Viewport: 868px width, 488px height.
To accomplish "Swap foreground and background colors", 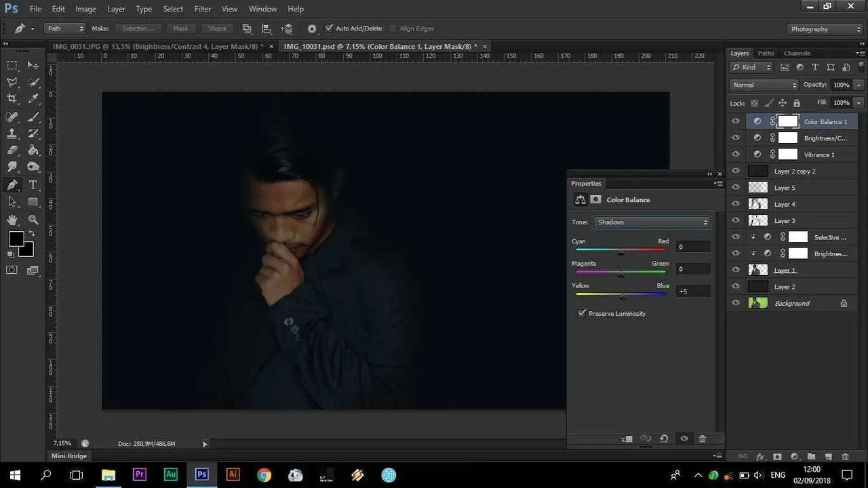I will coord(31,234).
